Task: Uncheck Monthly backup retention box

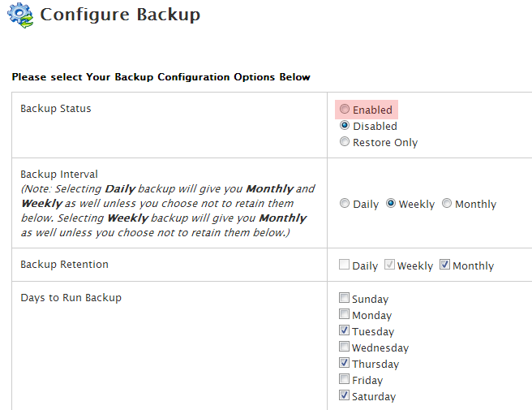Action: pyautogui.click(x=444, y=265)
